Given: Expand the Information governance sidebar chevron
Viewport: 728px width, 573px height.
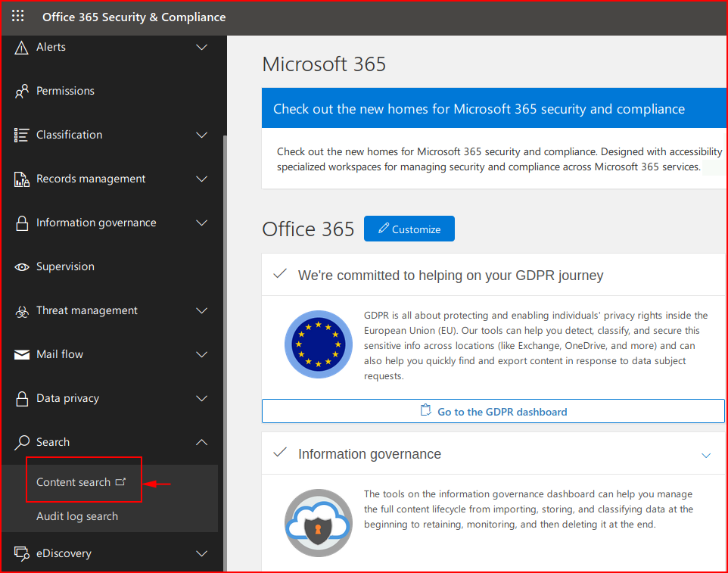Looking at the screenshot, I should point(201,223).
